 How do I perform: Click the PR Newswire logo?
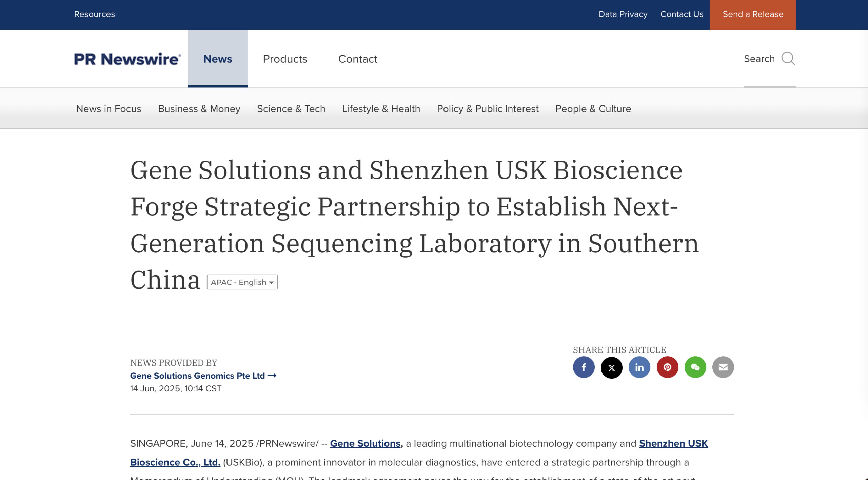(x=126, y=58)
